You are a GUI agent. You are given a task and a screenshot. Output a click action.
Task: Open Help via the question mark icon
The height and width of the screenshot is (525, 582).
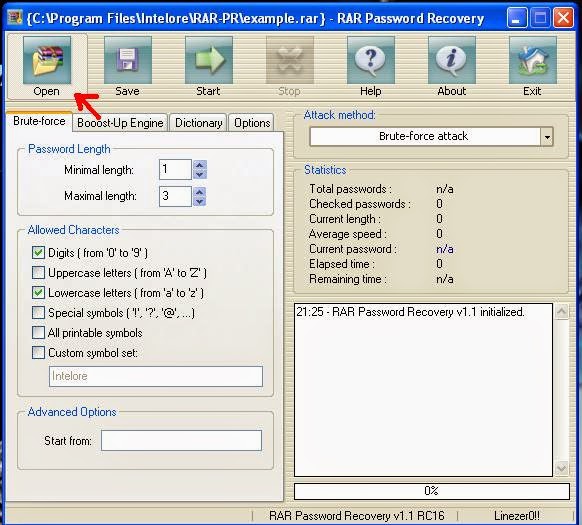pos(370,60)
